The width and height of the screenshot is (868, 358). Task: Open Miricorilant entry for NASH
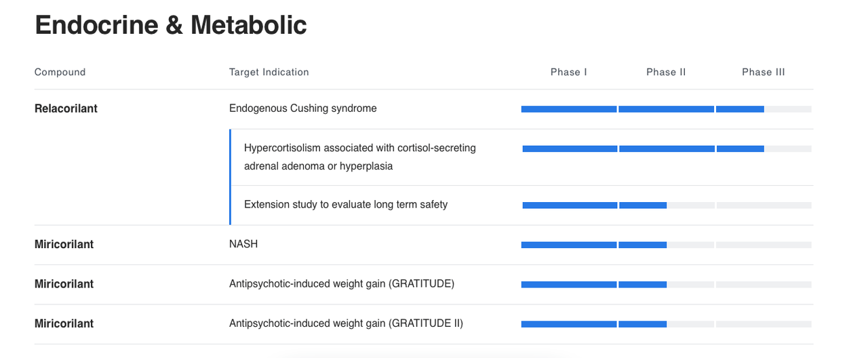(x=64, y=244)
